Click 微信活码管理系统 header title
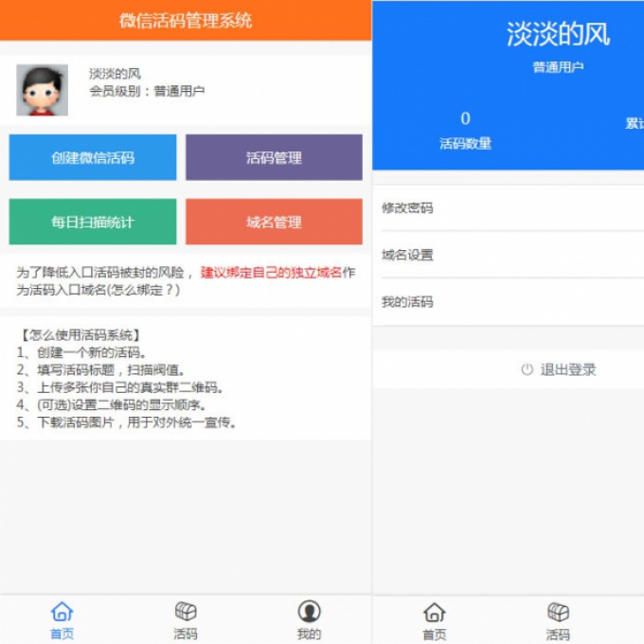The width and height of the screenshot is (644, 644). tap(186, 21)
